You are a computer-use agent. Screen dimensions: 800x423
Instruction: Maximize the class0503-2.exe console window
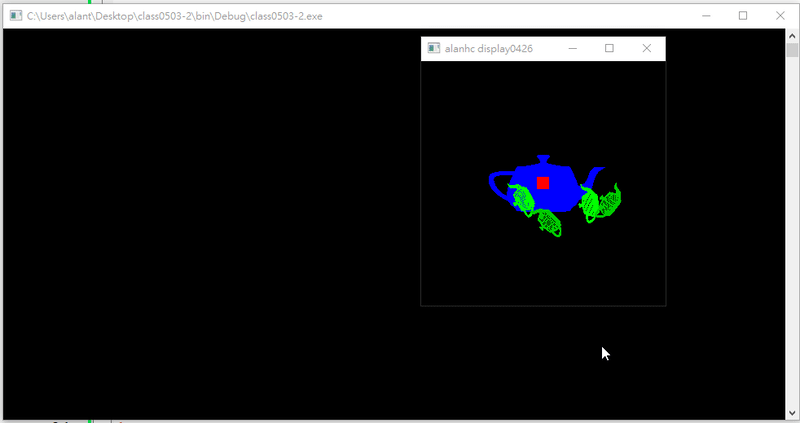pos(743,16)
